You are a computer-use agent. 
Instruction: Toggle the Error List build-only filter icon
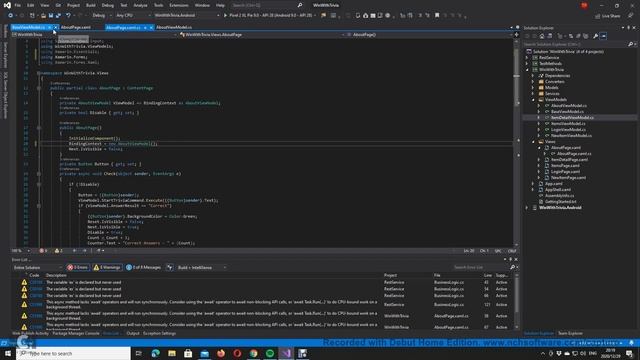click(x=169, y=267)
